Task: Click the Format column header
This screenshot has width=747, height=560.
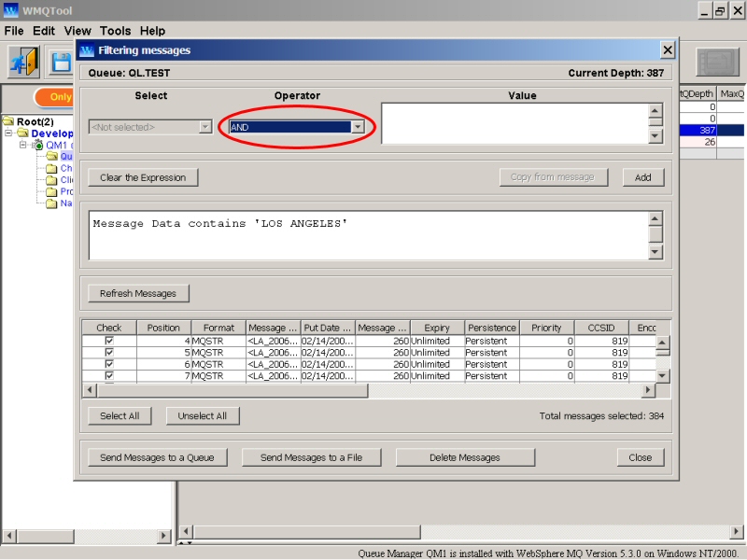Action: [218, 328]
